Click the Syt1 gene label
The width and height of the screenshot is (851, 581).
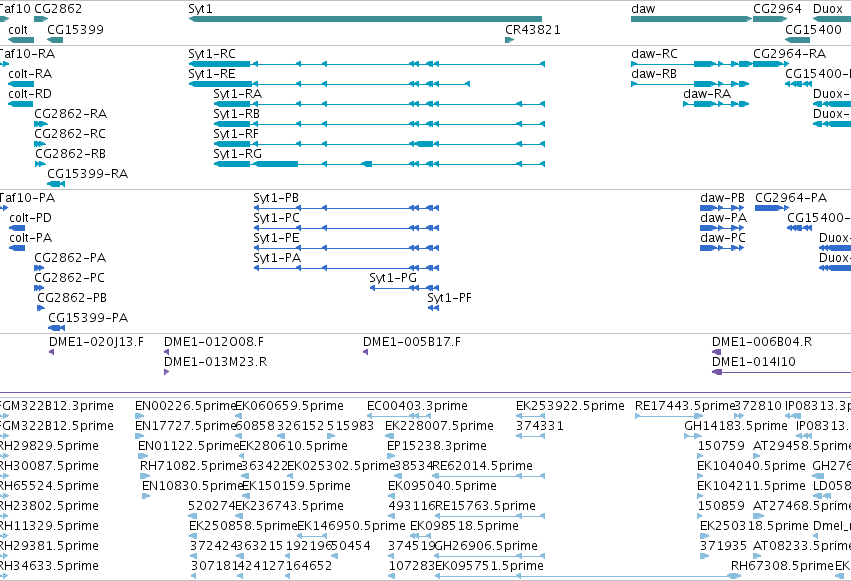coord(200,9)
